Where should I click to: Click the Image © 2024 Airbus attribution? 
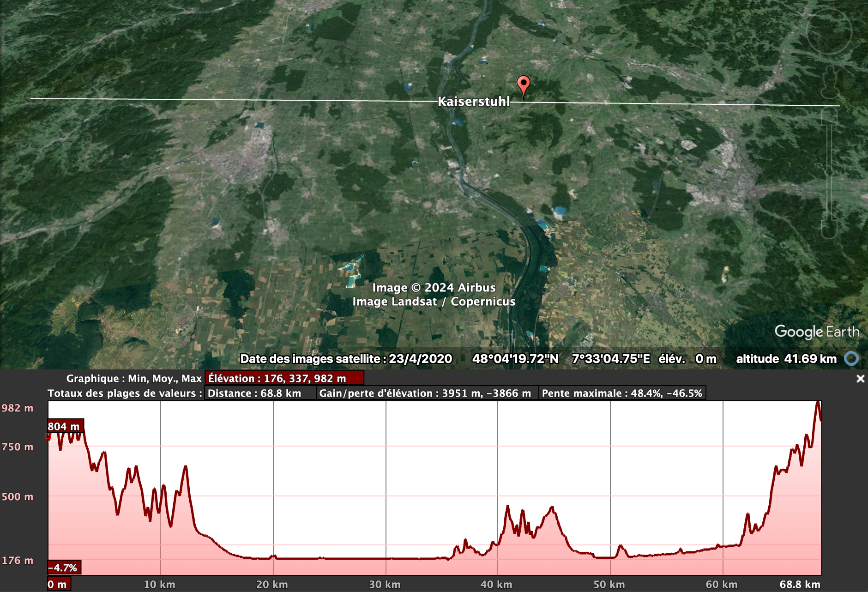click(x=434, y=288)
